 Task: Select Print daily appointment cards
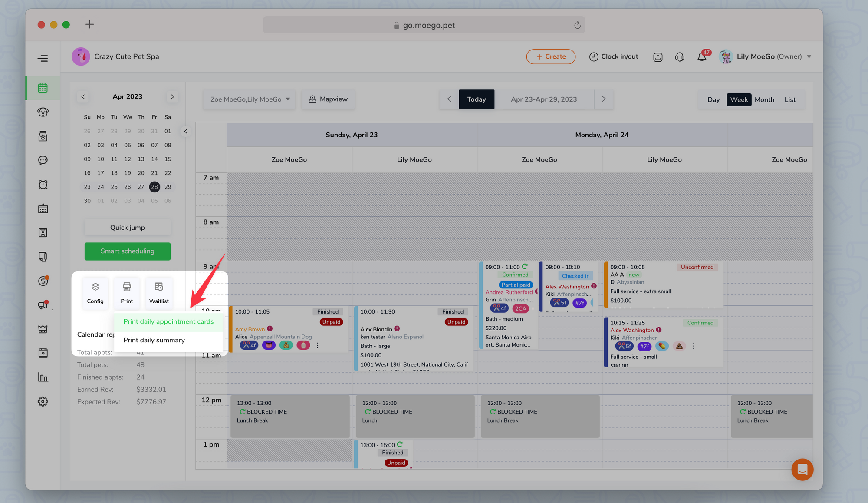(168, 322)
